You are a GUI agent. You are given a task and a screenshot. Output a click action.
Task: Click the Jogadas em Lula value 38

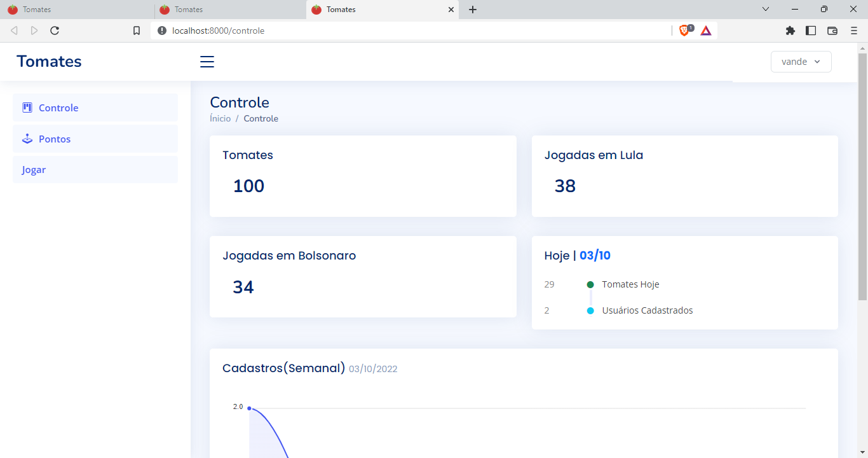click(565, 186)
